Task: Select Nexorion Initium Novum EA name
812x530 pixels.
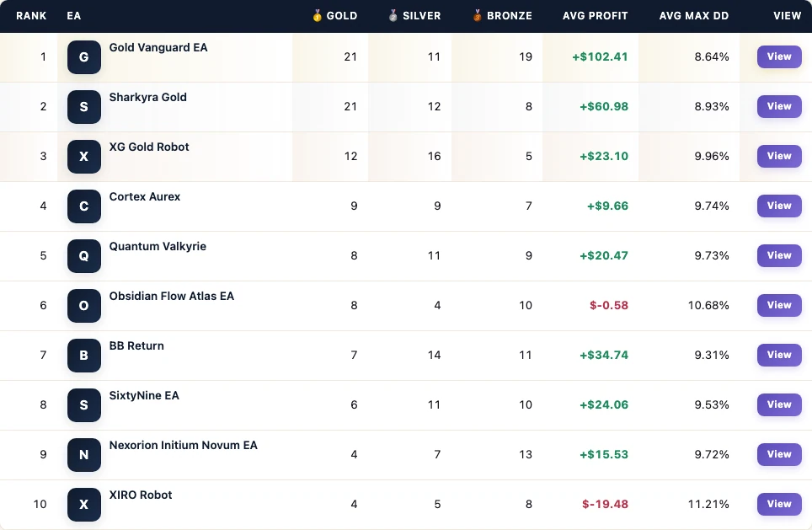Action: 183,446
